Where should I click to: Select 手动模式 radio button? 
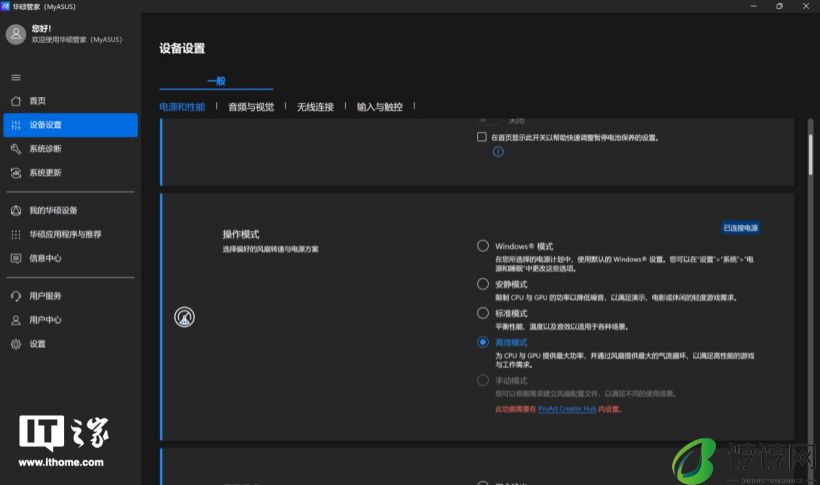tap(483, 380)
